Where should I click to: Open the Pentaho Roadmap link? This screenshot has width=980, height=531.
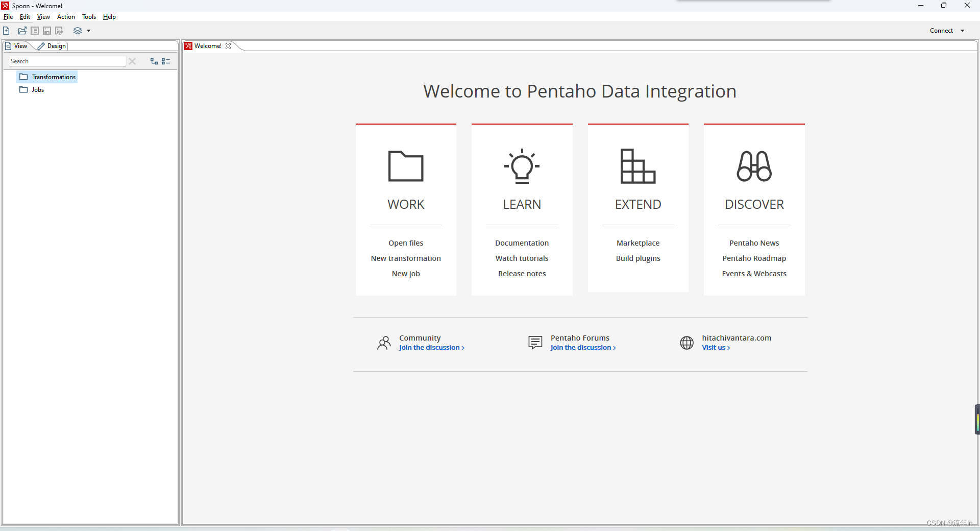(x=754, y=258)
